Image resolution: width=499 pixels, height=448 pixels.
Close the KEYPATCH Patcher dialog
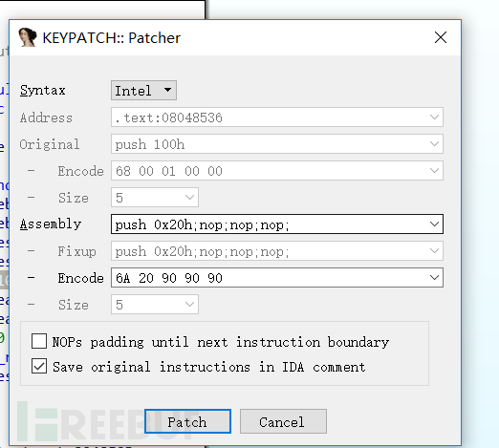point(441,37)
